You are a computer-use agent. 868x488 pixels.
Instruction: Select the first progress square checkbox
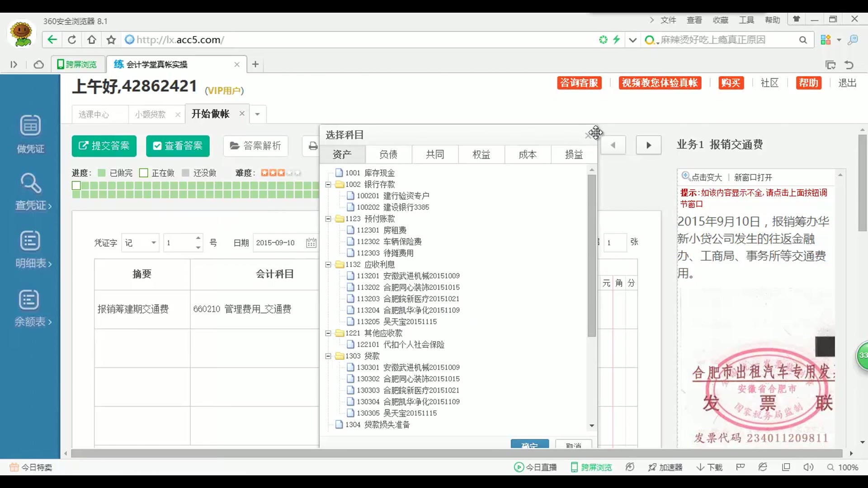[x=76, y=185]
